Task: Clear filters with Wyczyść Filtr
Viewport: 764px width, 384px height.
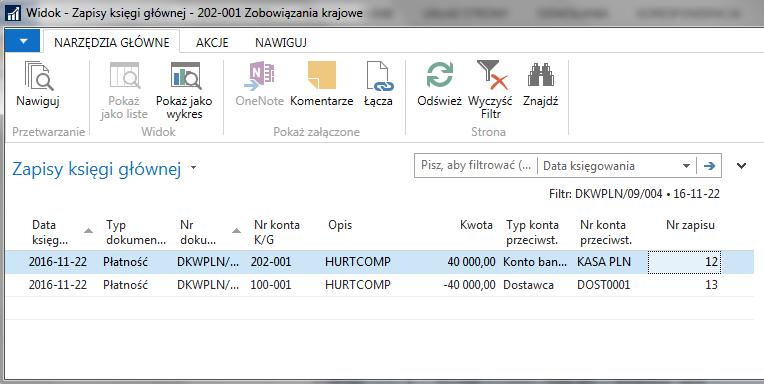Action: [490, 91]
